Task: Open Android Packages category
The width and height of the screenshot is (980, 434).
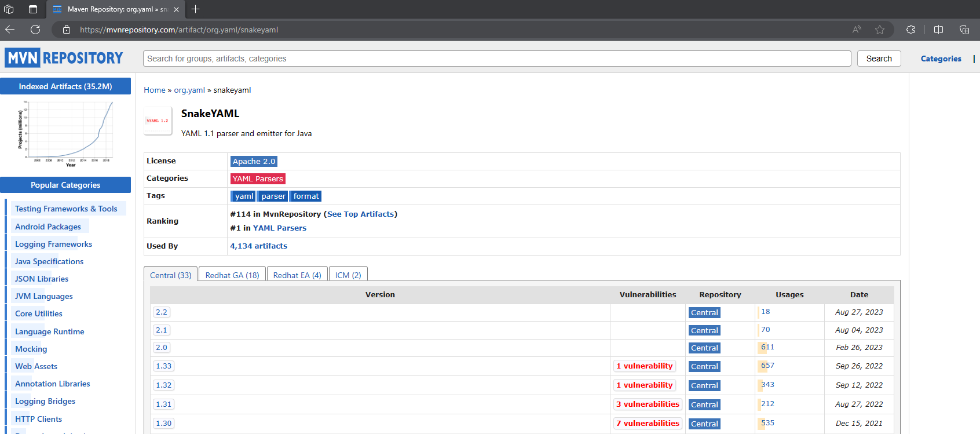Action: pyautogui.click(x=48, y=227)
